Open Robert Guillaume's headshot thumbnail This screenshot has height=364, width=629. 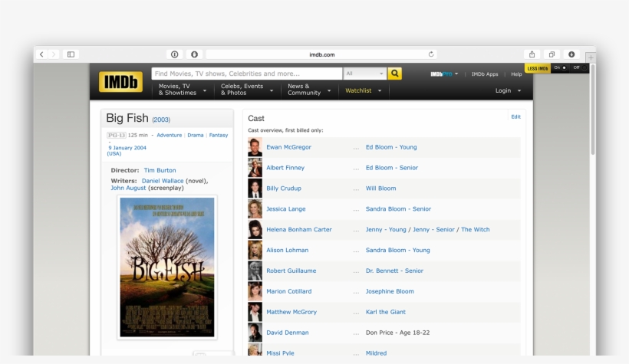255,271
